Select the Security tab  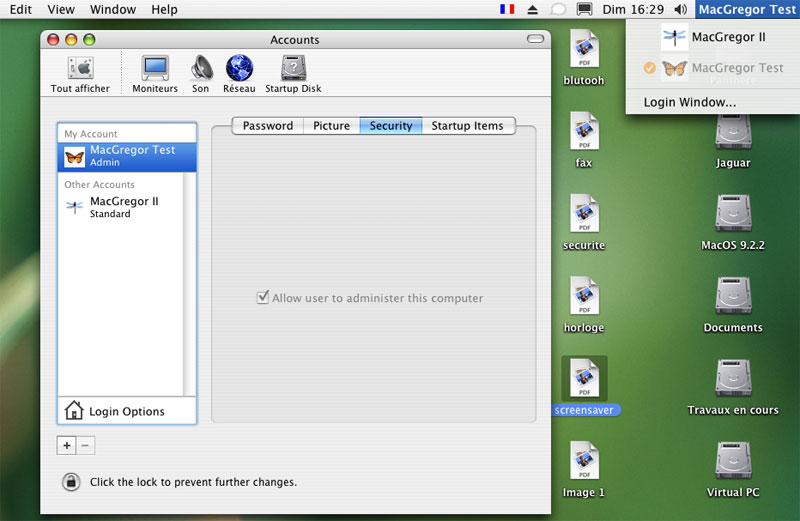(x=391, y=126)
